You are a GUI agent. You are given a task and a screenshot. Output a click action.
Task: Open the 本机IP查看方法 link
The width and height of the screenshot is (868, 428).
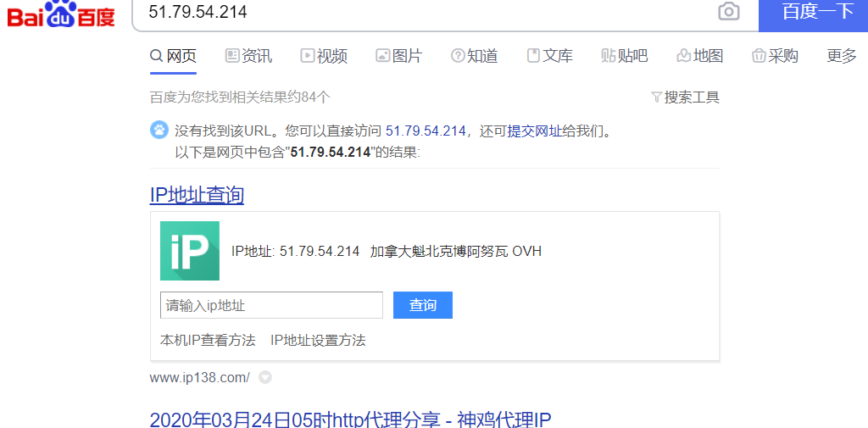pyautogui.click(x=208, y=340)
